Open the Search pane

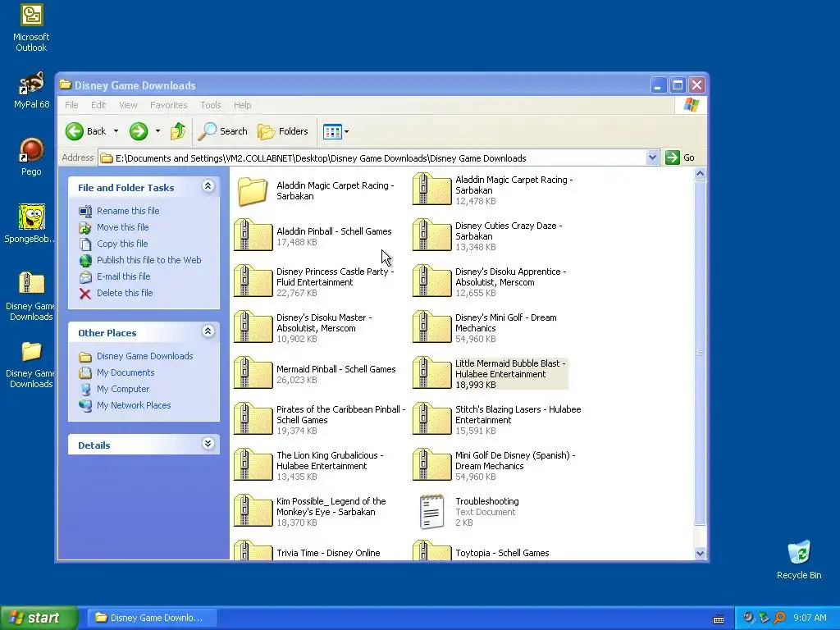[223, 131]
